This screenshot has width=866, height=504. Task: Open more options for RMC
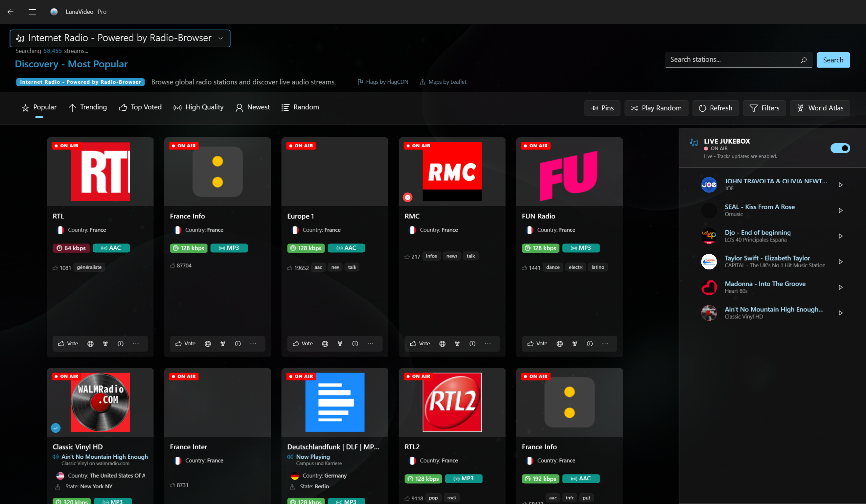[x=488, y=343]
